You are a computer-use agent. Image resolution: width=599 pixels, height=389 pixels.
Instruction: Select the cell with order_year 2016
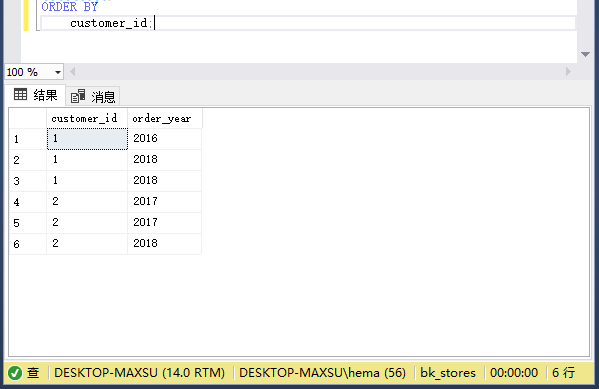click(165, 139)
